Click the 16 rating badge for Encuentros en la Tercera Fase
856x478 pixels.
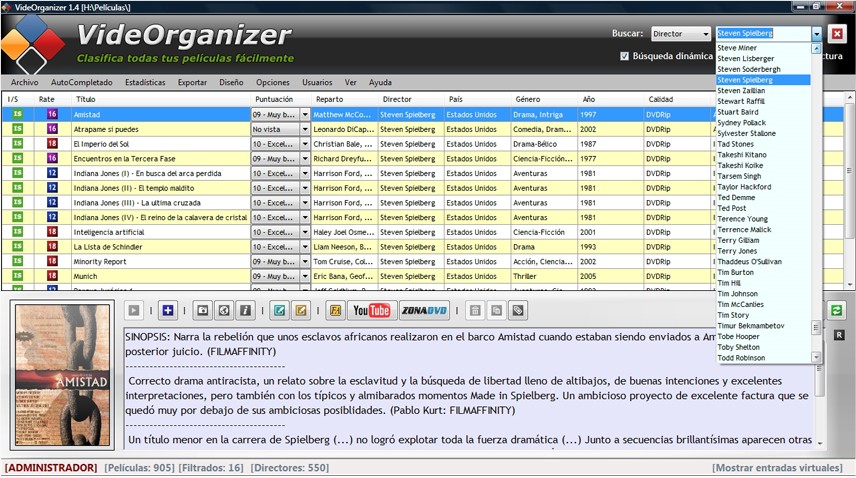pos(52,158)
